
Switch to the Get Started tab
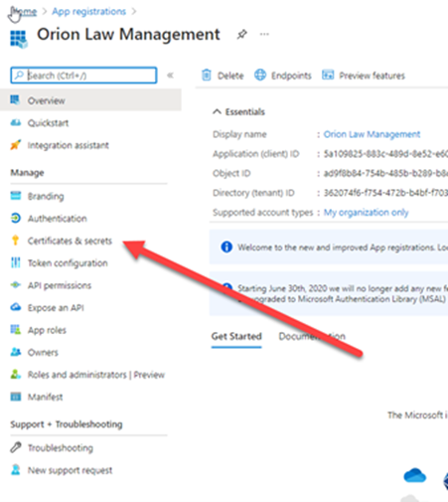click(236, 336)
